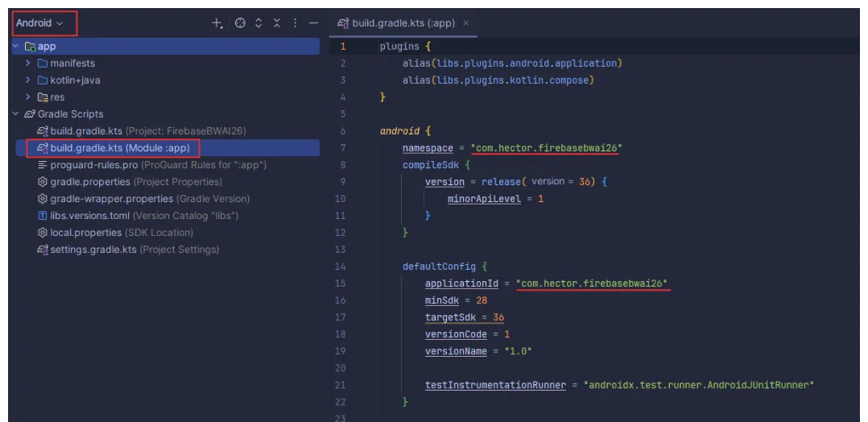The height and width of the screenshot is (422, 868).
Task: Click the select opened file target icon
Action: tap(240, 23)
